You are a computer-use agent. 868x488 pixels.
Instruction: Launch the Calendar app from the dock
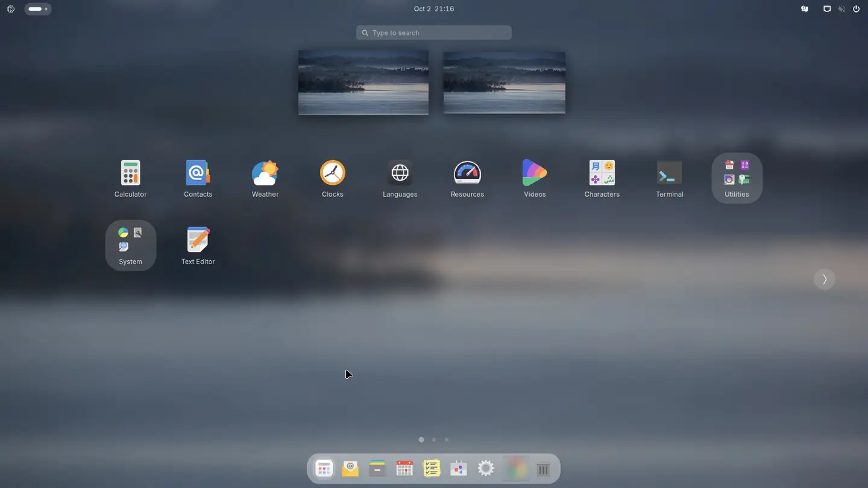tap(404, 469)
